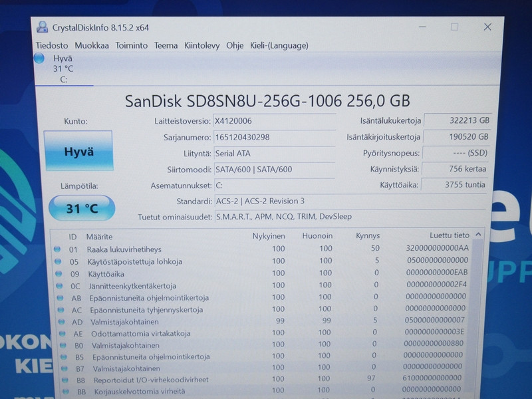Image resolution: width=532 pixels, height=399 pixels.
Task: Click the blue health status orb beside Hyvä
Action: click(x=39, y=59)
